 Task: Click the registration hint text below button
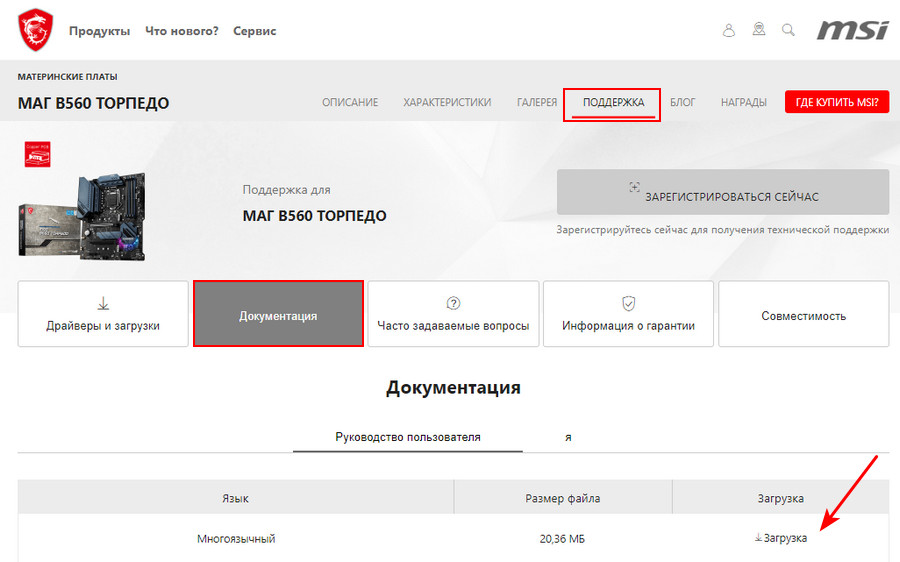(723, 230)
